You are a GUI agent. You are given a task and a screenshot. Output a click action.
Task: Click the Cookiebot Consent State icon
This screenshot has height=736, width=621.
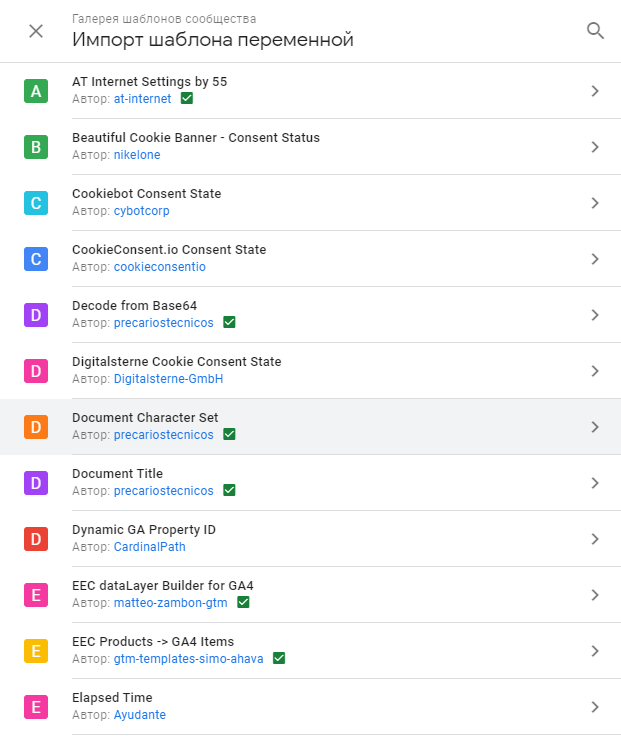pyautogui.click(x=36, y=204)
